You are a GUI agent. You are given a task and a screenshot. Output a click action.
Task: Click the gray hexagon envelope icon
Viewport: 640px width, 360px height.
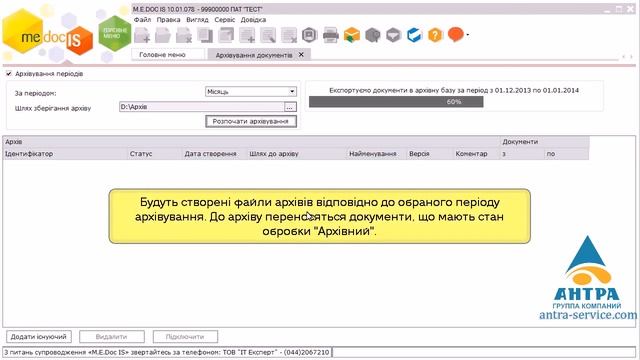pos(393,35)
